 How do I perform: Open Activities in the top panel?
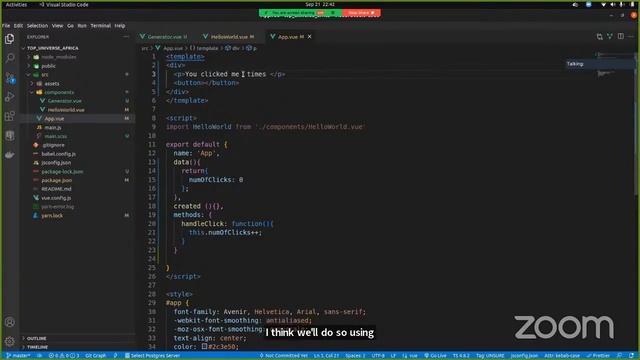tap(16, 4)
